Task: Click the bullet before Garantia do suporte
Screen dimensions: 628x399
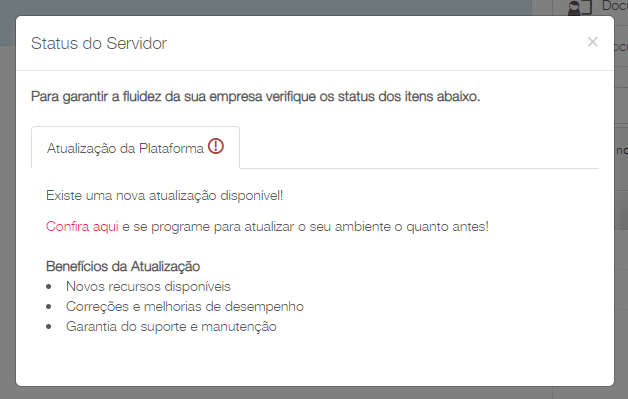Action: [49, 327]
